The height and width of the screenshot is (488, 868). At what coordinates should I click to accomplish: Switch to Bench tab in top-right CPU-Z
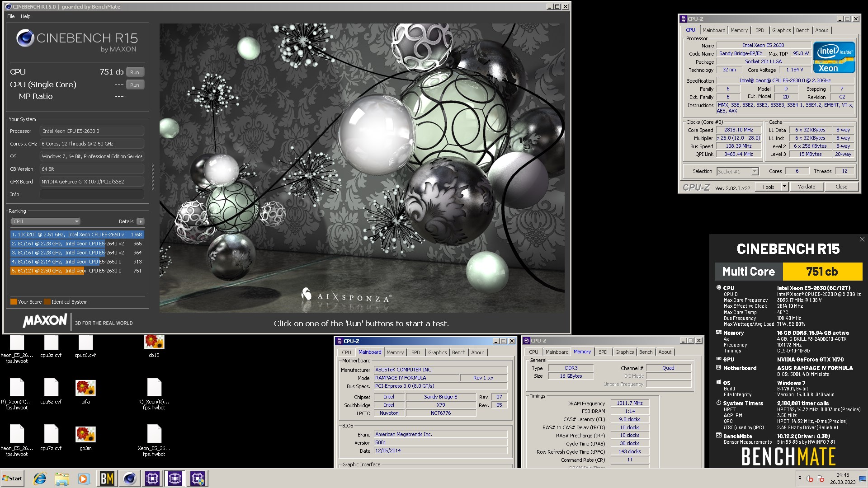click(x=802, y=30)
